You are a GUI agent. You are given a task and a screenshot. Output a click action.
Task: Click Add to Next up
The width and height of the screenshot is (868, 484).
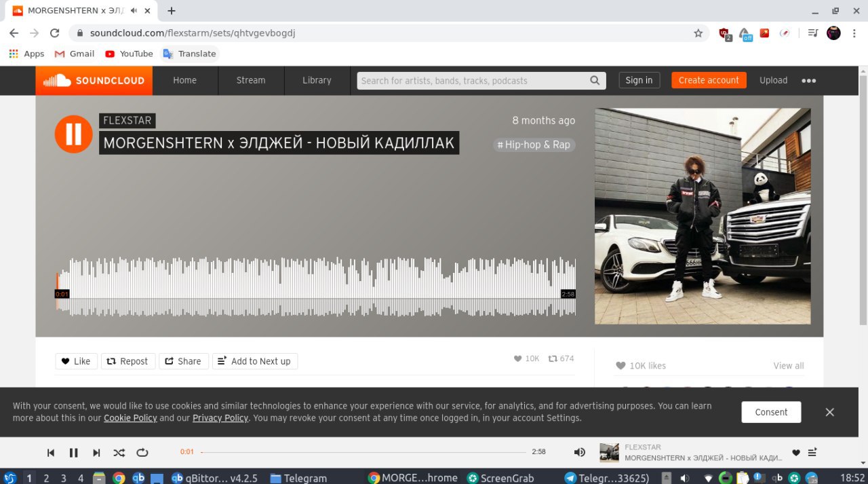(x=255, y=361)
